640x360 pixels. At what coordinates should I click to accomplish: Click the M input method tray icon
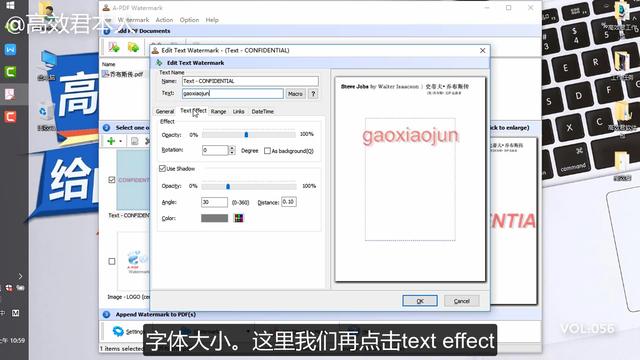point(16,313)
